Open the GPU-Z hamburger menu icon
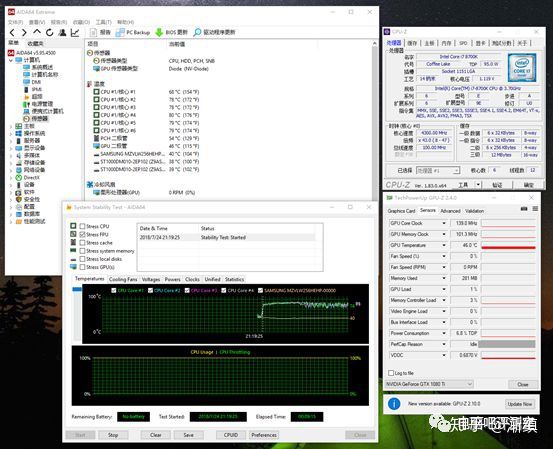 point(535,209)
